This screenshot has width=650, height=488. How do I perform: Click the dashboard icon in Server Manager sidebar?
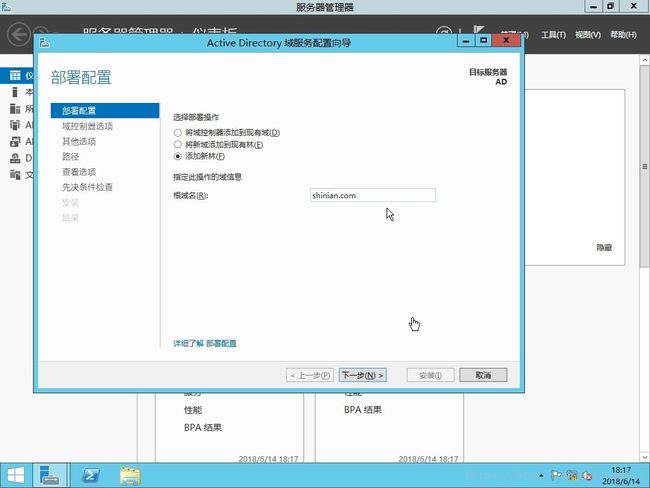[x=15, y=75]
